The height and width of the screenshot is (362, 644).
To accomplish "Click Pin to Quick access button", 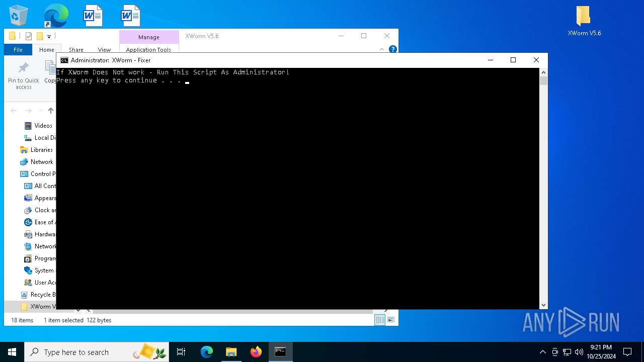I will pyautogui.click(x=23, y=76).
